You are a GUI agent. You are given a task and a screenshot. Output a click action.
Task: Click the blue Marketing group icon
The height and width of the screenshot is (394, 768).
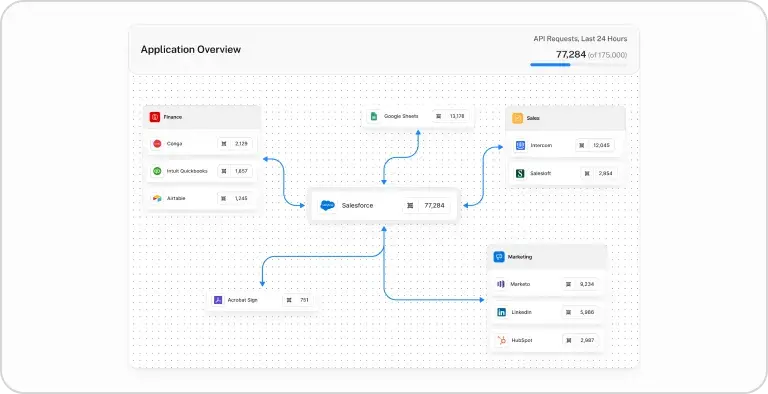(499, 257)
